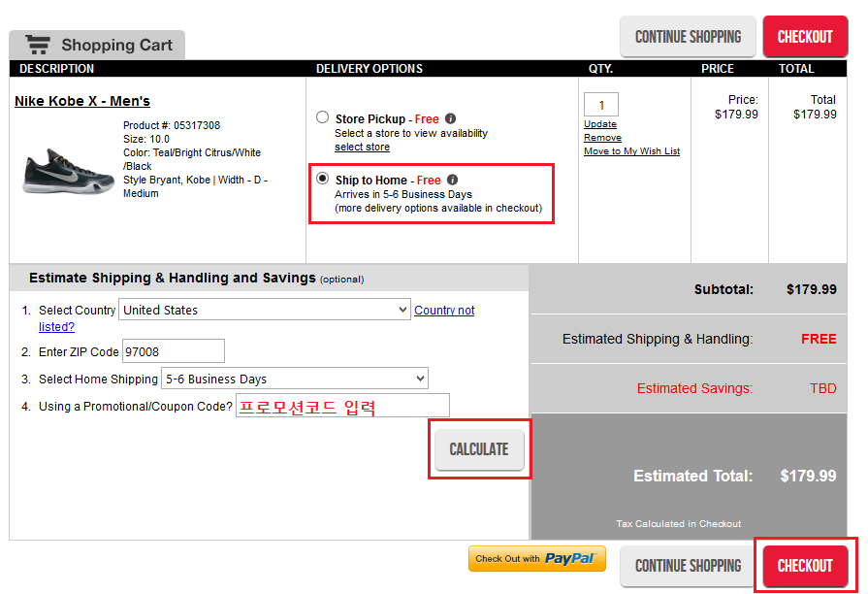Open Nike Kobe X - Men's product link
Screen dimensions: 868x594
[x=82, y=101]
